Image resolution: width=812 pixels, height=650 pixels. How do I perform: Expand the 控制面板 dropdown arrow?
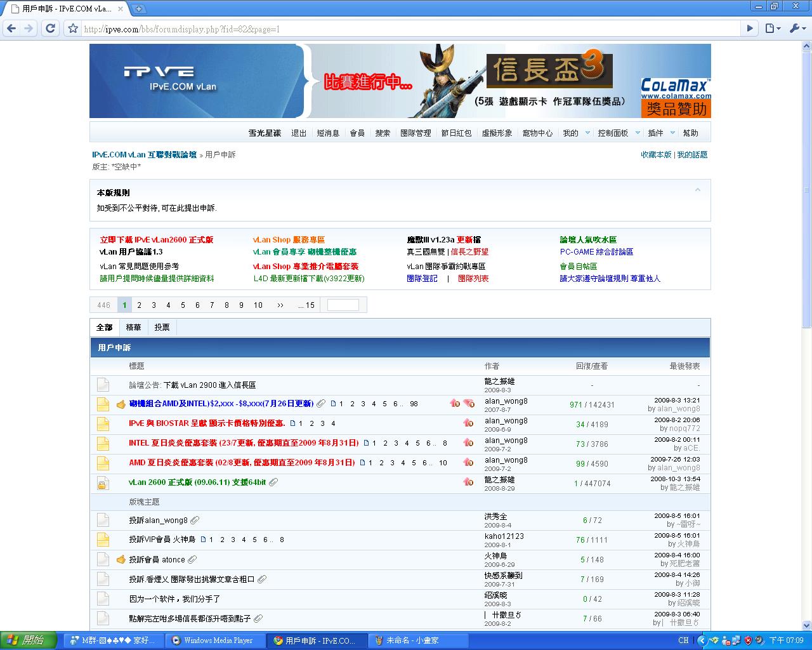(x=637, y=133)
